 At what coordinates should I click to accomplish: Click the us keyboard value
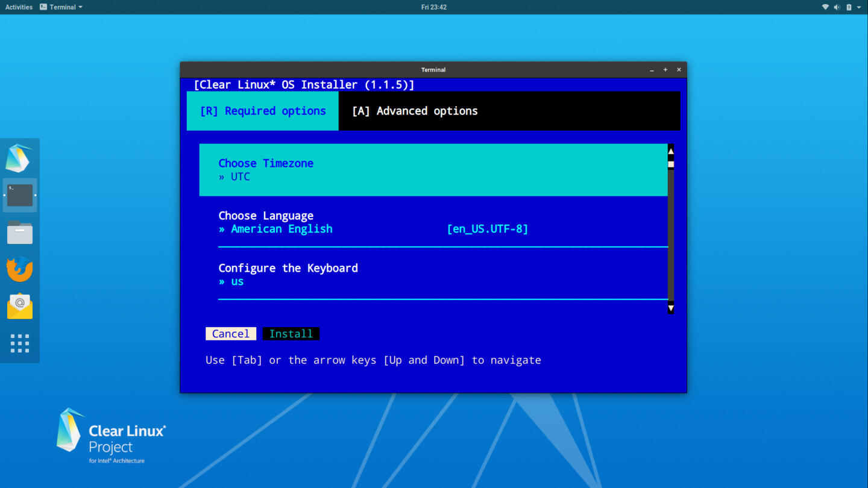coord(237,281)
